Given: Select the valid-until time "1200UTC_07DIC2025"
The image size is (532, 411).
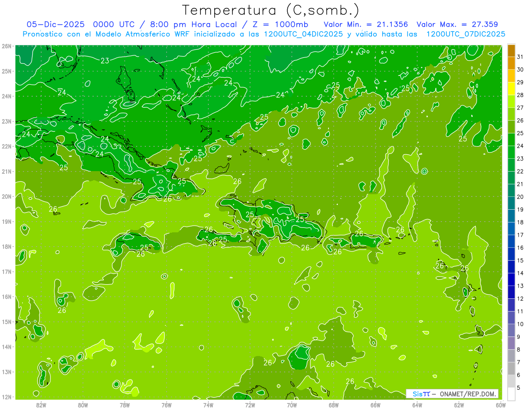Looking at the screenshot, I should point(465,34).
